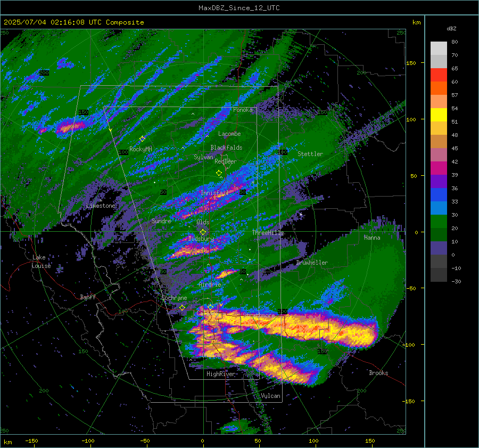Click the km unit label beside the timestamp bar
Viewport: 479px width, 448px height.
coord(416,22)
